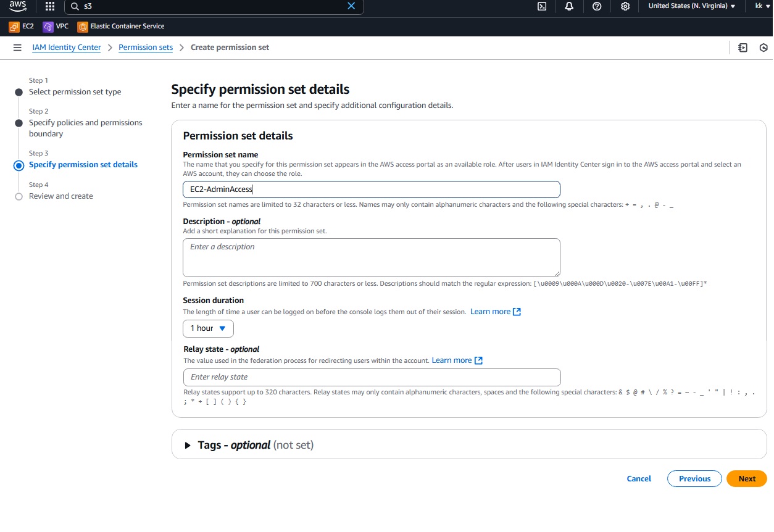Toggle the side navigation hamburger menu
This screenshot has height=532, width=774.
click(x=17, y=48)
